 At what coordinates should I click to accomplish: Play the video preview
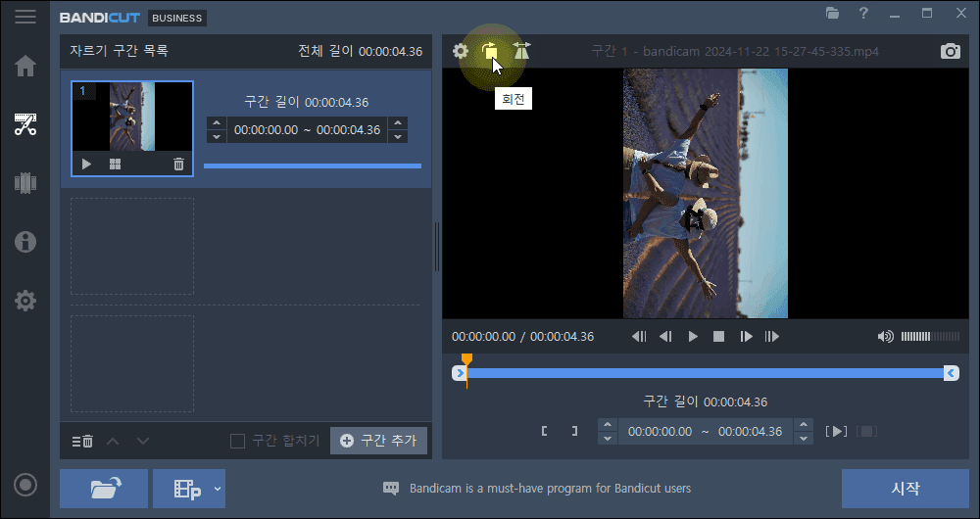click(693, 337)
